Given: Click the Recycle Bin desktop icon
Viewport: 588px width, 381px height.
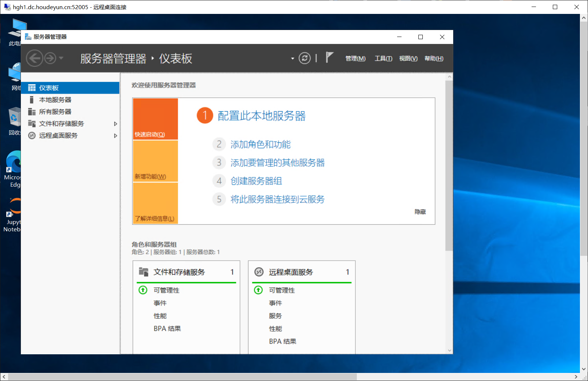Looking at the screenshot, I should (14, 121).
